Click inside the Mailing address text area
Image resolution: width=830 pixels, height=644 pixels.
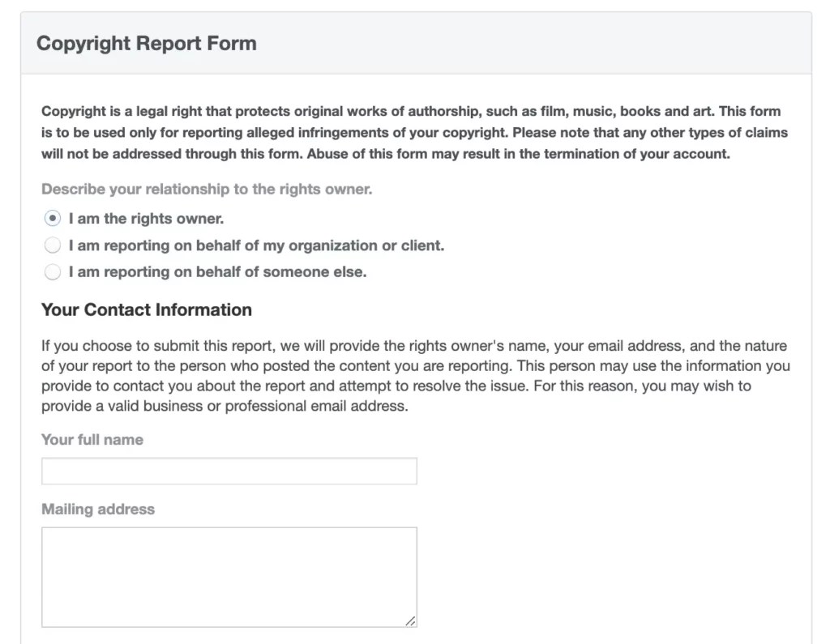(229, 577)
